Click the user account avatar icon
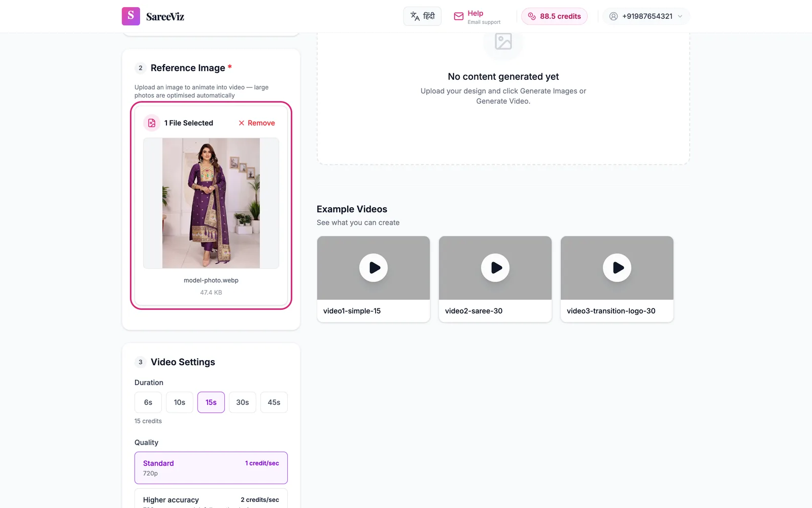Screen dimensions: 812x508 [x=614, y=16]
